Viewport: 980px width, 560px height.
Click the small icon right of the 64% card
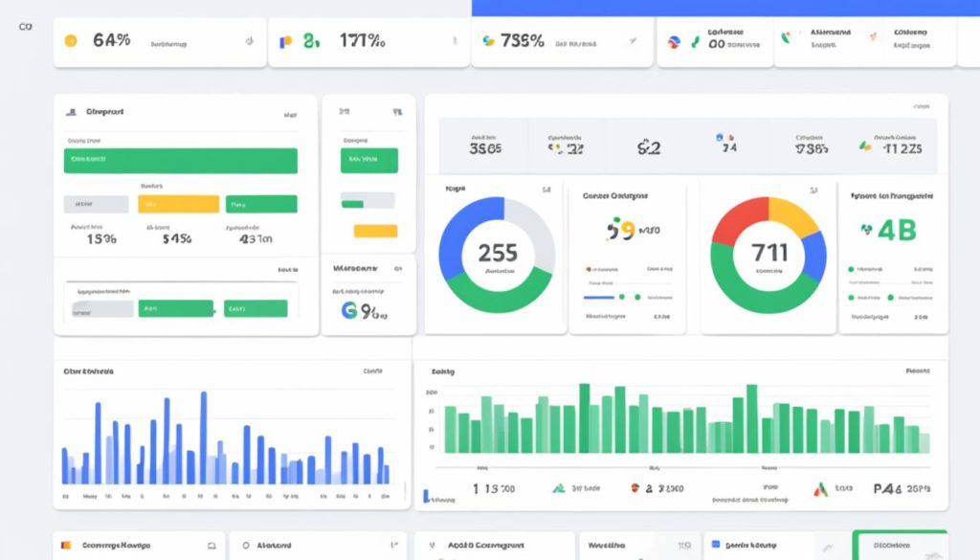point(250,41)
